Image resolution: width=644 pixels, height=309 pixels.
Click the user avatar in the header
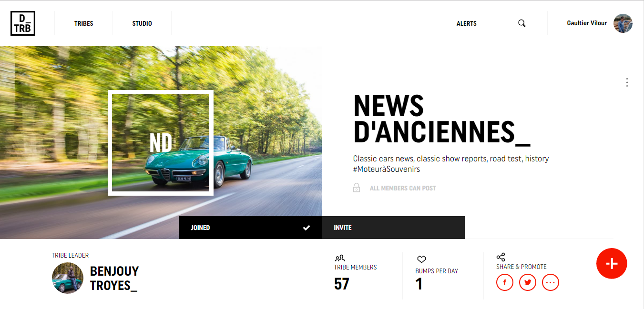tap(623, 23)
